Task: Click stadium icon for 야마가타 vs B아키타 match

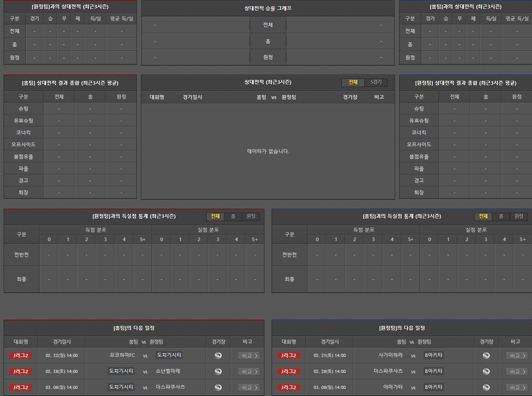Action: click(486, 388)
